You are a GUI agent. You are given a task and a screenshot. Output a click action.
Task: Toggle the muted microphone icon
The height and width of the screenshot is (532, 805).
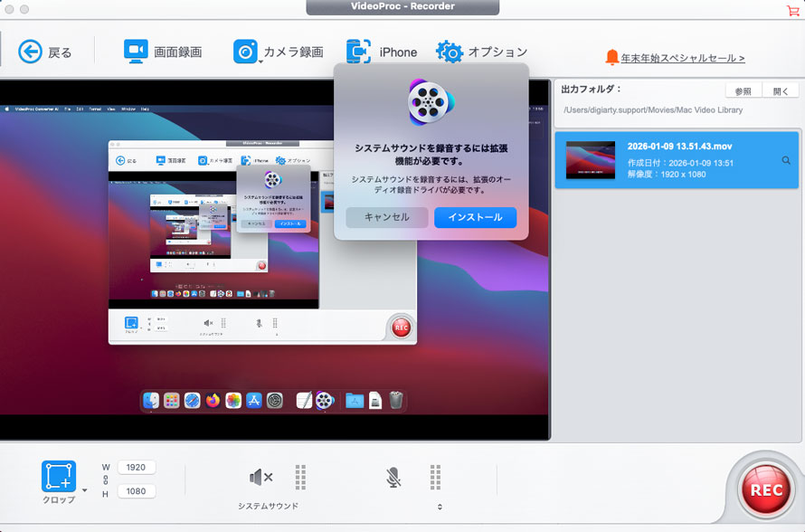coord(393,477)
